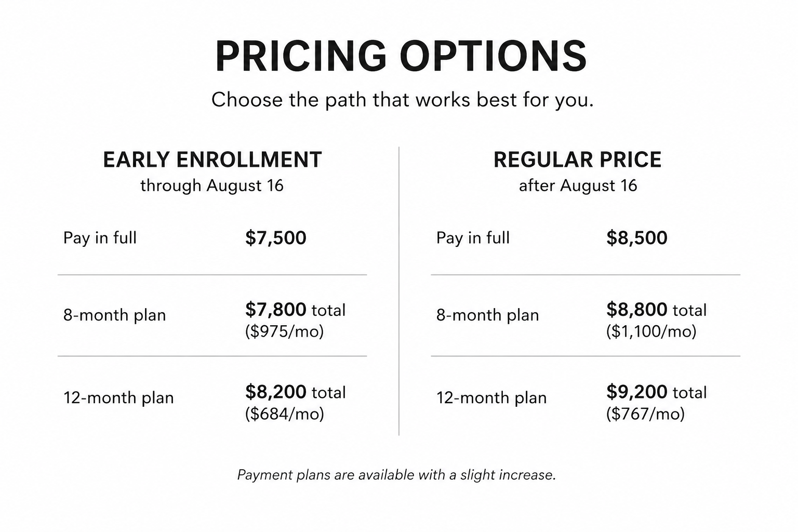The width and height of the screenshot is (798, 532).
Task: Click 'through August 16' deadline text
Action: coord(212,185)
